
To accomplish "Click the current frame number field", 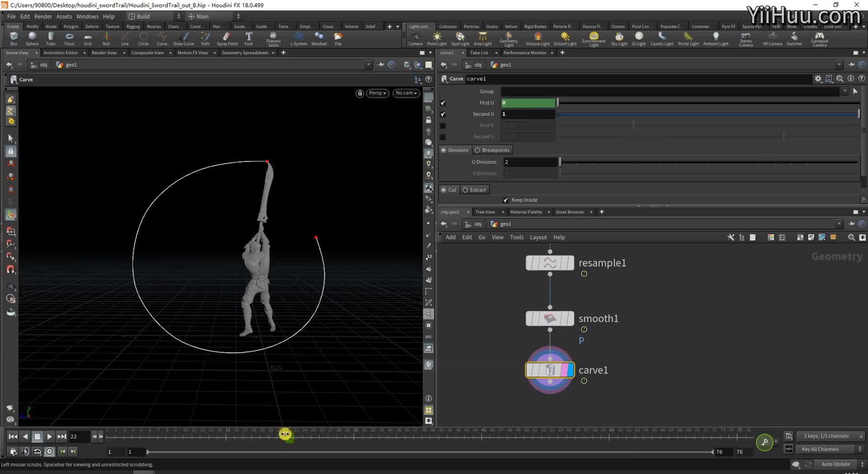I will [79, 436].
